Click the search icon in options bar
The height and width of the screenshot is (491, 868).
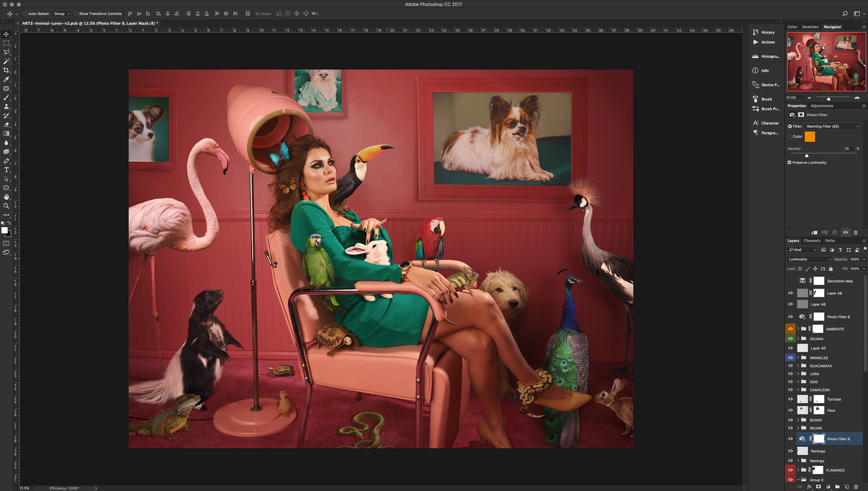coord(844,14)
